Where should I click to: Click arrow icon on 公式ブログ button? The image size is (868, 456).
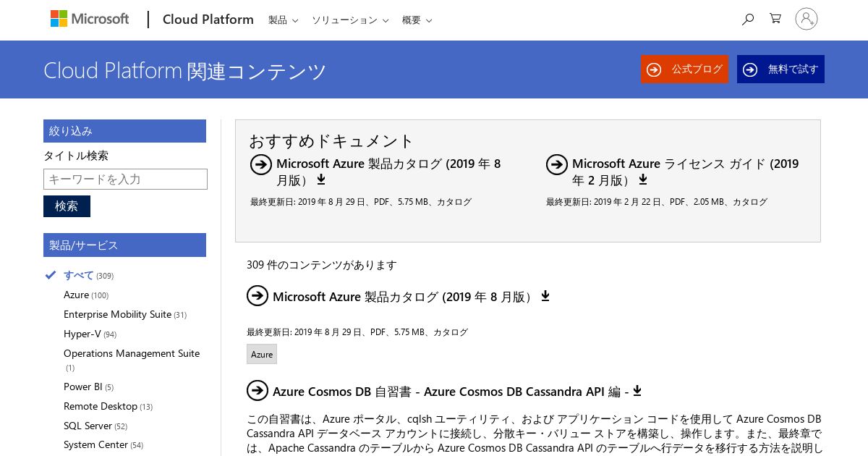[654, 69]
